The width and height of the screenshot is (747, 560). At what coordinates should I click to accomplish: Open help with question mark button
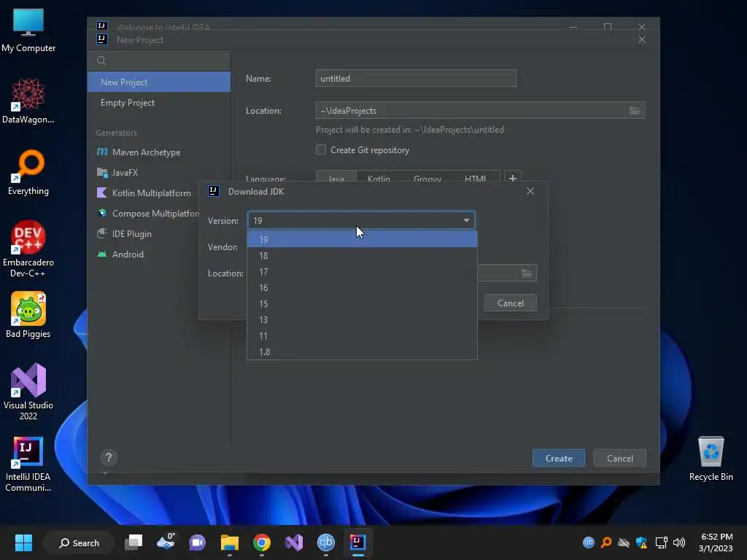[x=109, y=458]
